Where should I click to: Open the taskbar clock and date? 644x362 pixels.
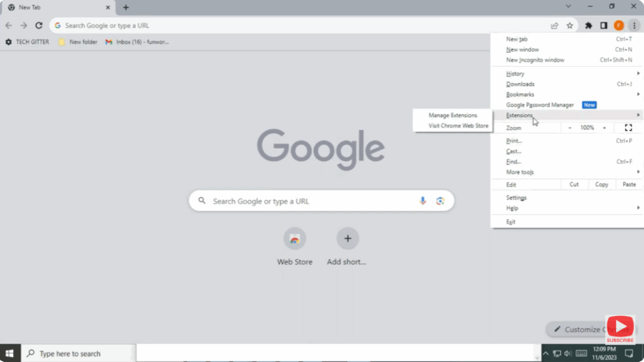[604, 353]
